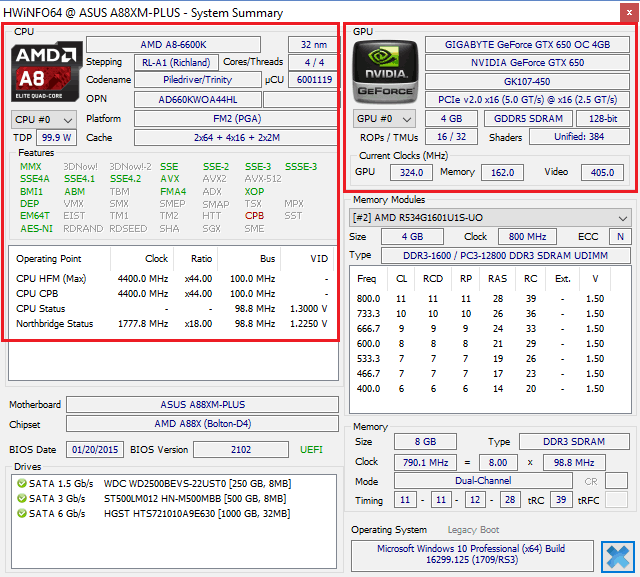Click the BIOS version 2102 field
The height and width of the screenshot is (577, 640).
[241, 450]
